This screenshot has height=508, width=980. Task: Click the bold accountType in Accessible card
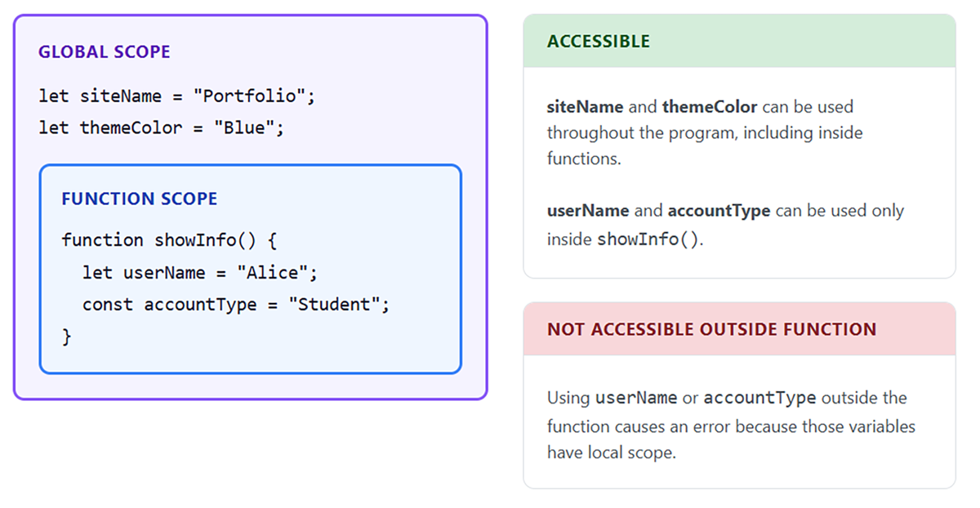coord(719,211)
